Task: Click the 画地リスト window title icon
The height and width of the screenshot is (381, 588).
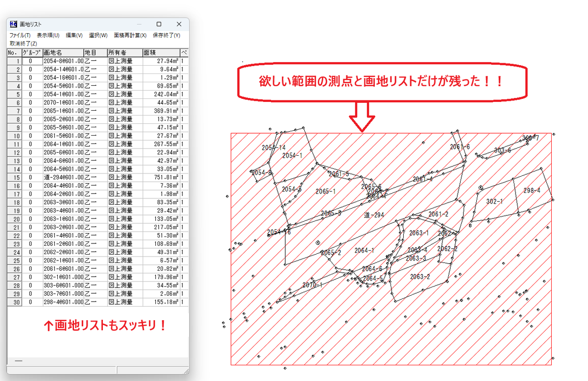Action: click(x=13, y=24)
